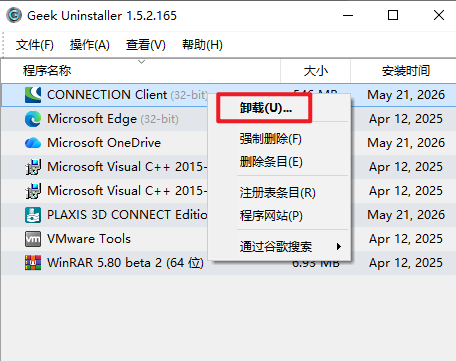
Task: Open the 帮助(H) menu
Action: click(202, 45)
